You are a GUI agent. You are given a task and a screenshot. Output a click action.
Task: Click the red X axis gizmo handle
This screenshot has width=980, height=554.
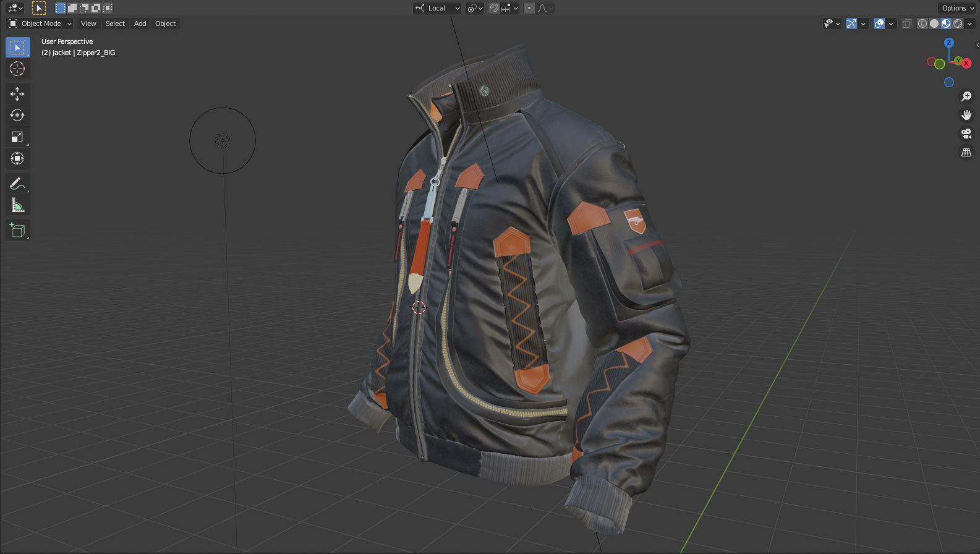click(966, 63)
